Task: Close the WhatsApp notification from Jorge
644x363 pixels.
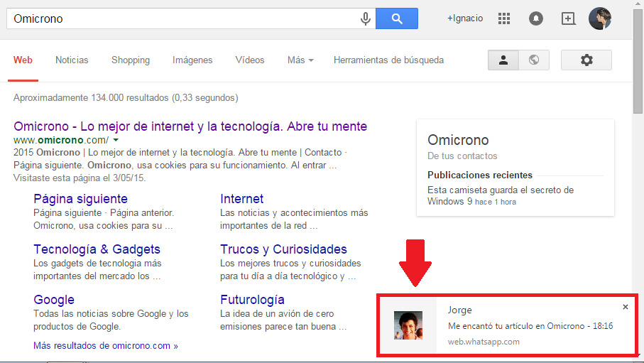Action: tap(625, 307)
